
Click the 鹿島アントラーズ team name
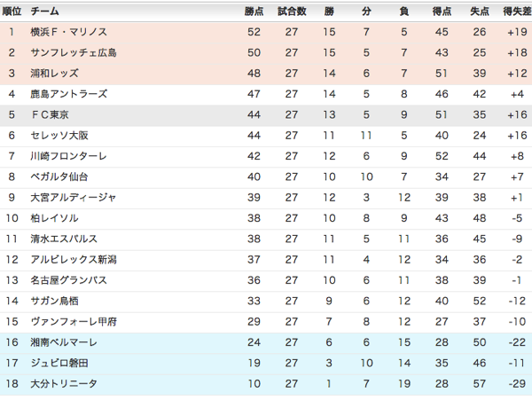click(68, 93)
